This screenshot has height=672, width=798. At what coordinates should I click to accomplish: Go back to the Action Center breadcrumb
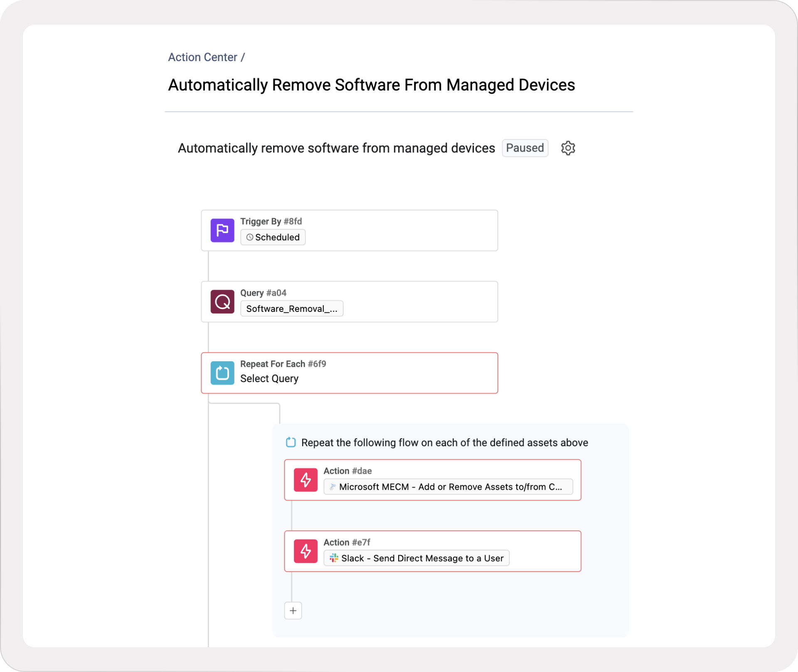click(202, 57)
